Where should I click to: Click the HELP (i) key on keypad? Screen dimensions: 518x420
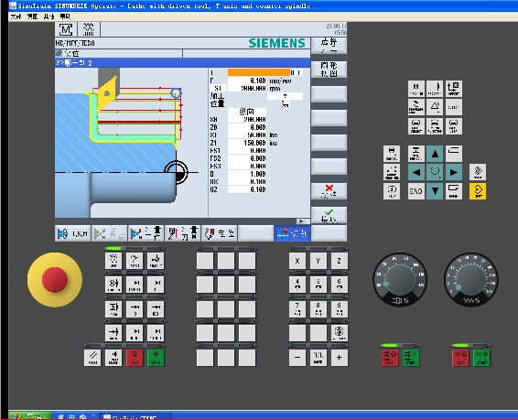pos(392,191)
